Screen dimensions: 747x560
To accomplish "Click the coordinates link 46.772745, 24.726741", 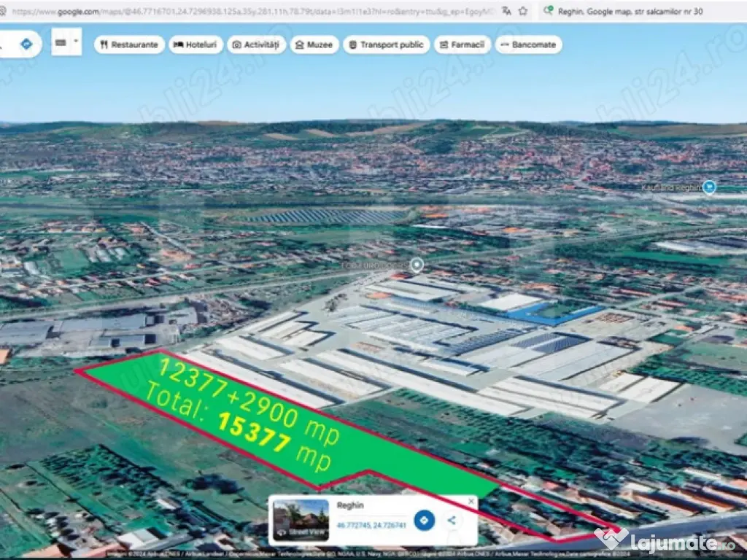I will click(372, 525).
